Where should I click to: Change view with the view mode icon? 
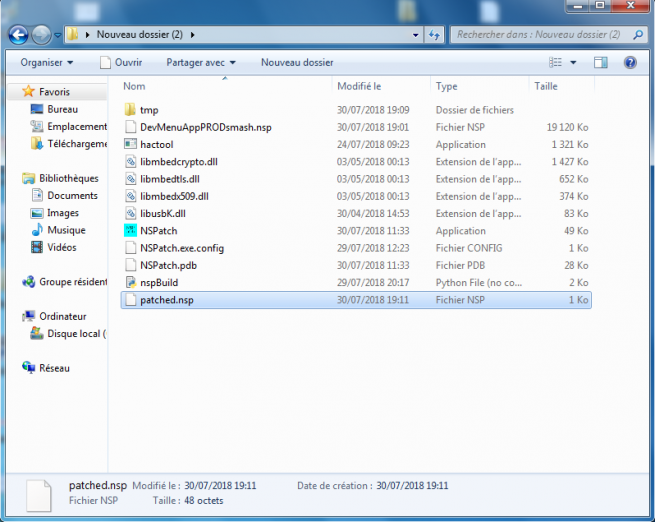point(555,63)
